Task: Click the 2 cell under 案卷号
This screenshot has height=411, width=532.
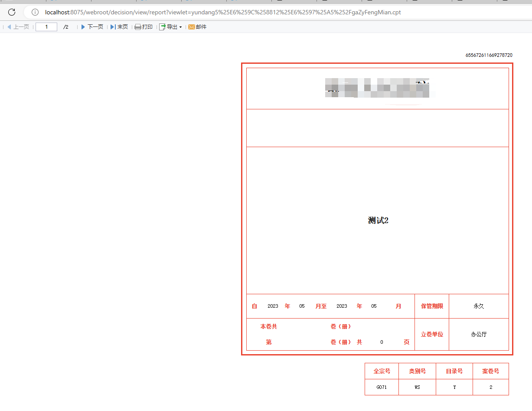Action: pos(491,387)
